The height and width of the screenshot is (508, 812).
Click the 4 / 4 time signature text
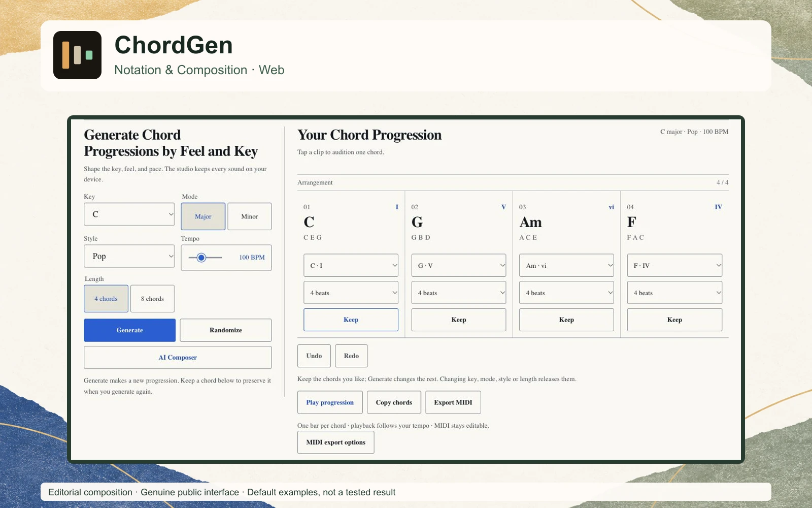(723, 182)
